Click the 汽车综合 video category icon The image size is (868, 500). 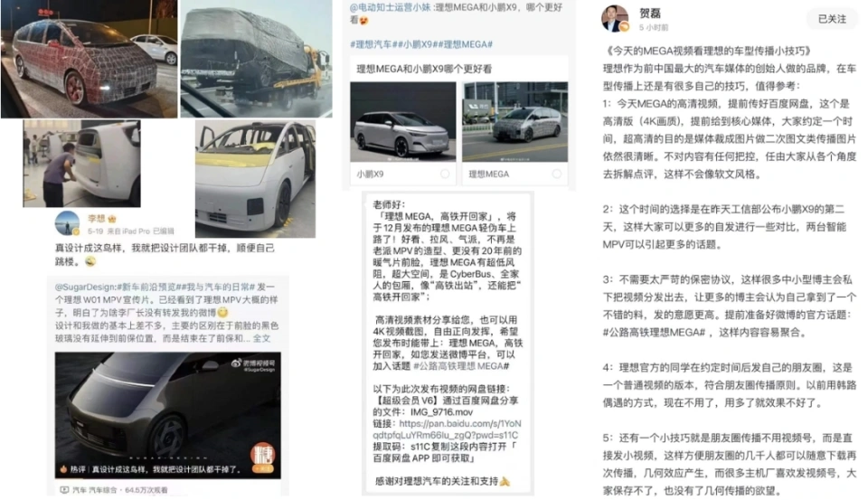pos(64,490)
